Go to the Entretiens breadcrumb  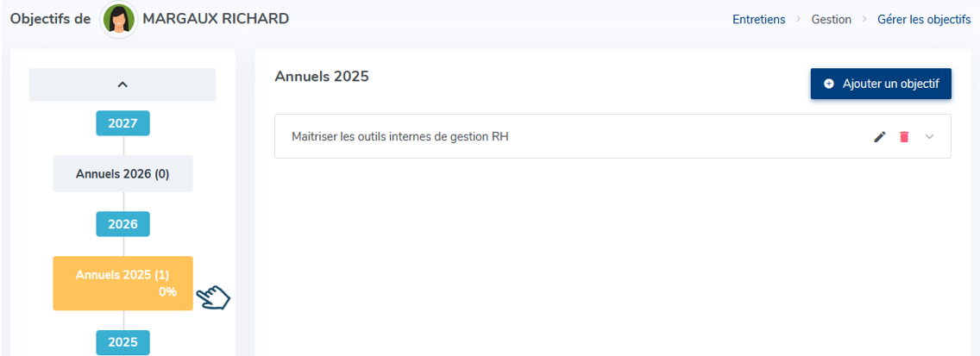point(759,19)
